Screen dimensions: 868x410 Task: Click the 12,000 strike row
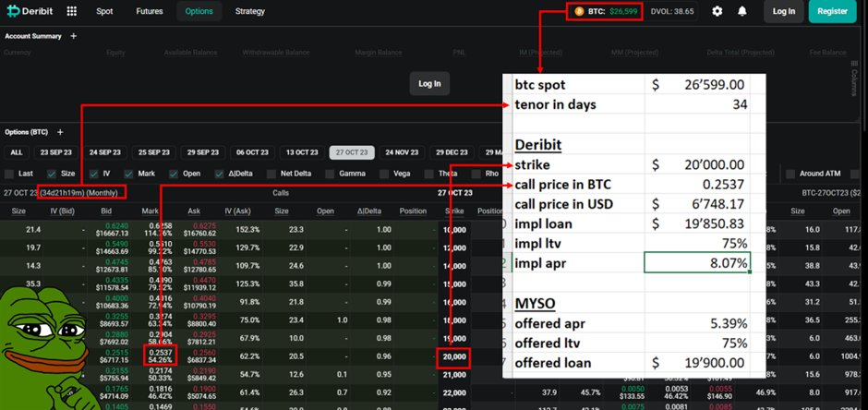tap(454, 247)
